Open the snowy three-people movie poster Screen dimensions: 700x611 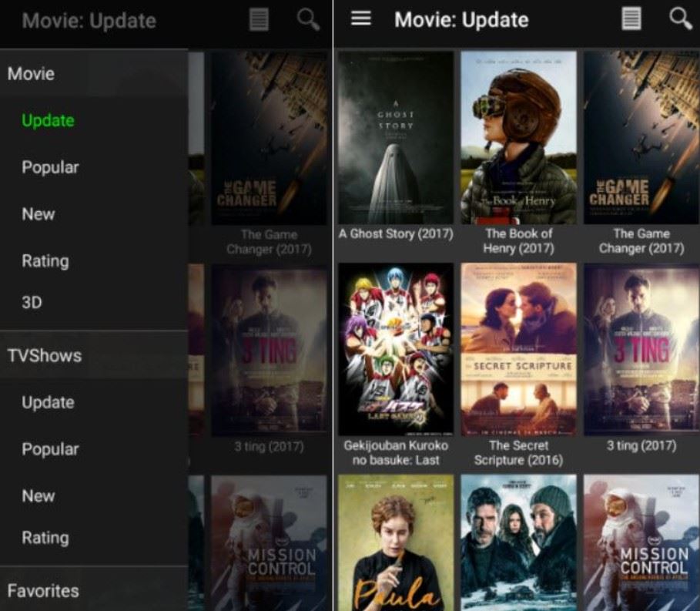click(519, 542)
